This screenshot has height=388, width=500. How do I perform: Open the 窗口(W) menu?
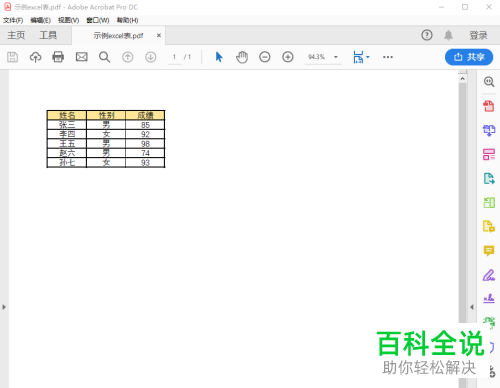coord(98,20)
